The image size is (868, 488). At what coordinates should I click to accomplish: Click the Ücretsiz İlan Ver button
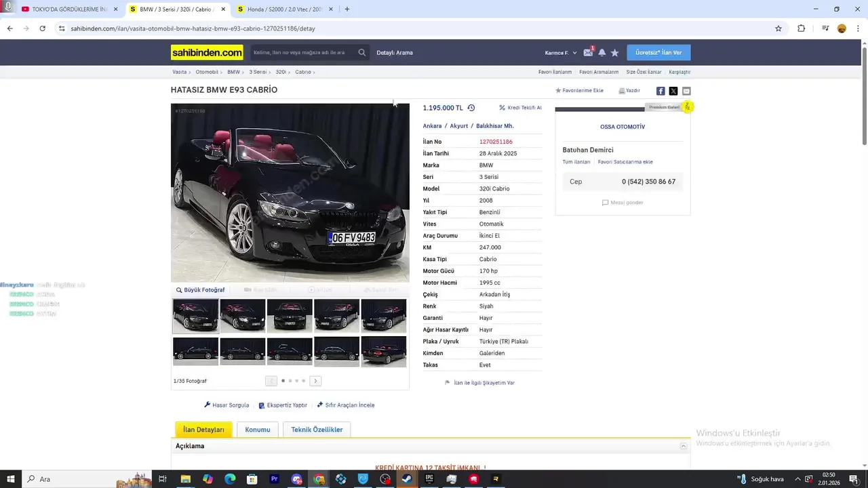coord(658,52)
